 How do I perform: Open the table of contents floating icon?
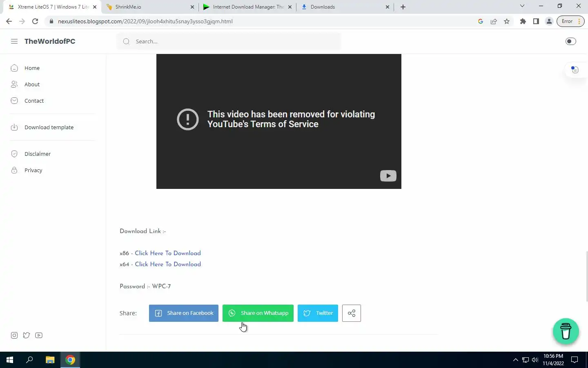click(575, 70)
